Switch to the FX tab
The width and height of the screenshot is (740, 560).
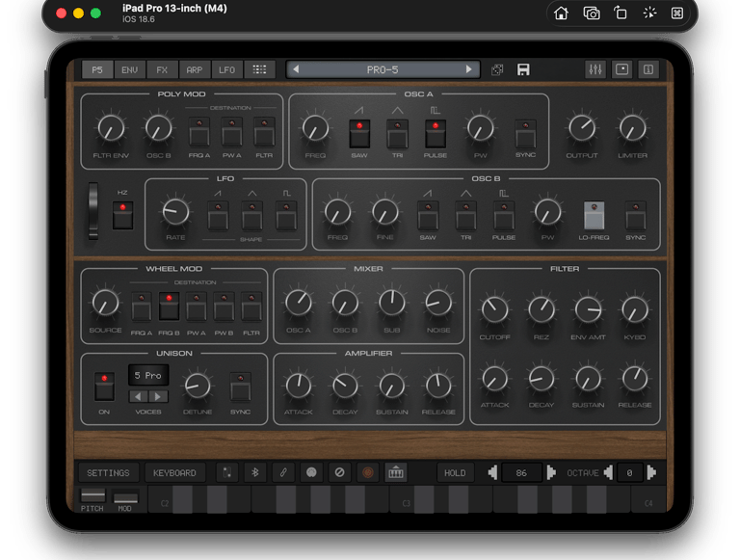(162, 69)
